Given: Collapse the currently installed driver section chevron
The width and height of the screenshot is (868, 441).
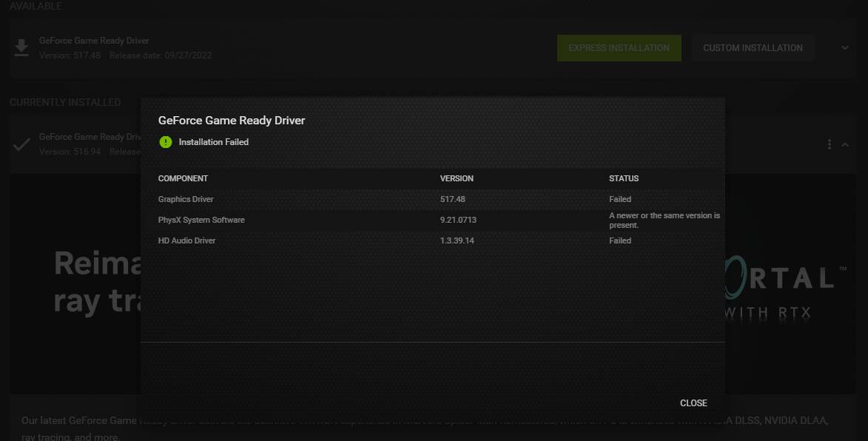Looking at the screenshot, I should [845, 144].
